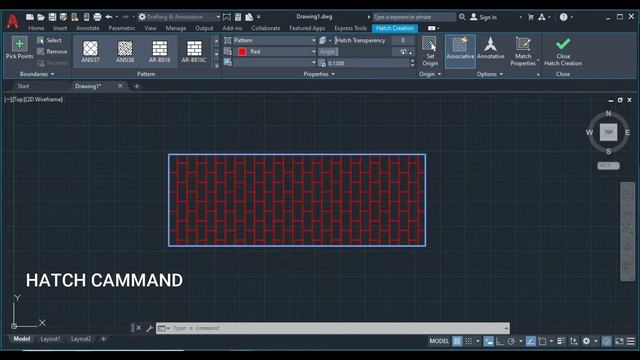Screen dimensions: 640x360
Task: Click Remove boundary objects button
Action: 52,51
